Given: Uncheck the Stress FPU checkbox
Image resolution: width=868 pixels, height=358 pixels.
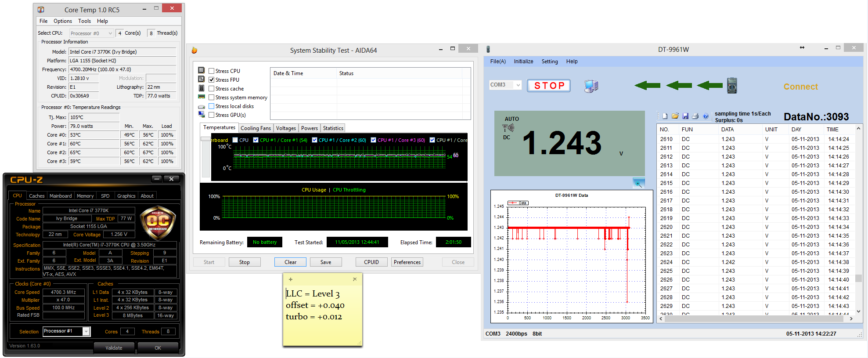Looking at the screenshot, I should [212, 80].
